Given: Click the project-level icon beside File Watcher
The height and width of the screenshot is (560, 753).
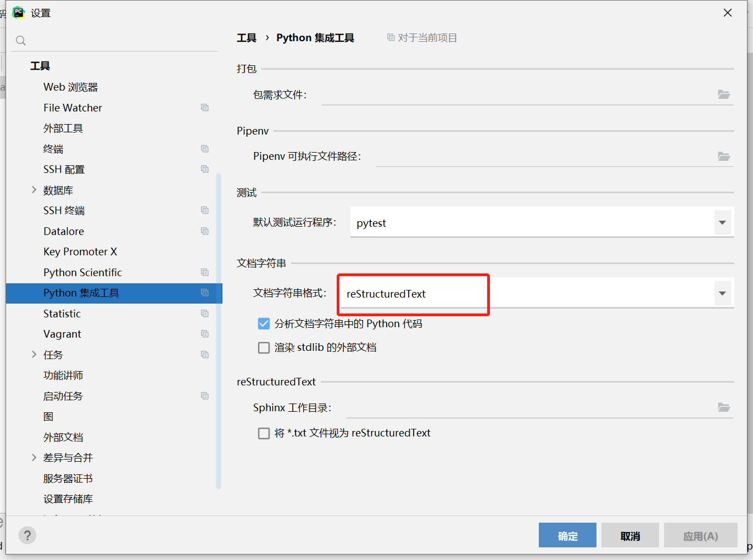Looking at the screenshot, I should pyautogui.click(x=205, y=108).
